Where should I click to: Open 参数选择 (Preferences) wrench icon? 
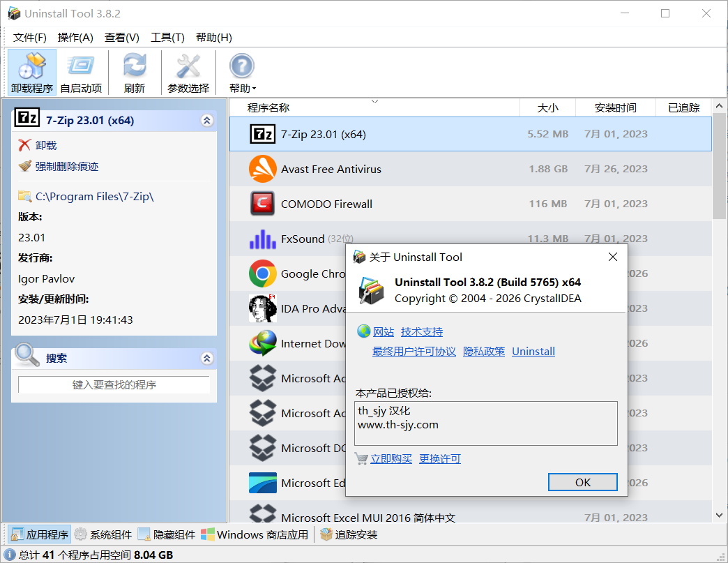(x=188, y=72)
